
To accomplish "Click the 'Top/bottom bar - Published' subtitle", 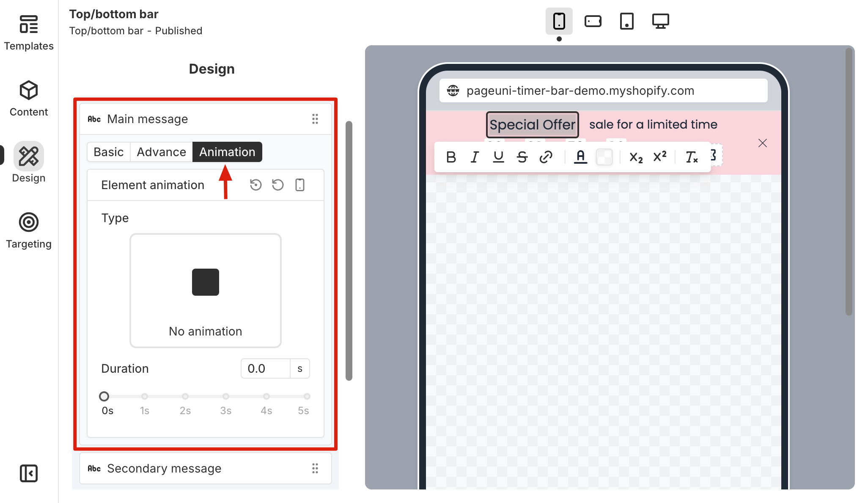I will point(136,31).
